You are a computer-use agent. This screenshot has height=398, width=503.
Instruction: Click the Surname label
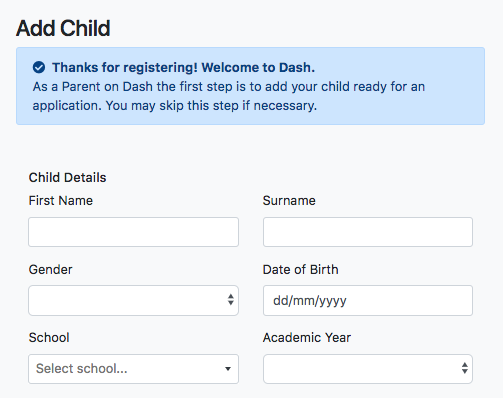pos(289,201)
